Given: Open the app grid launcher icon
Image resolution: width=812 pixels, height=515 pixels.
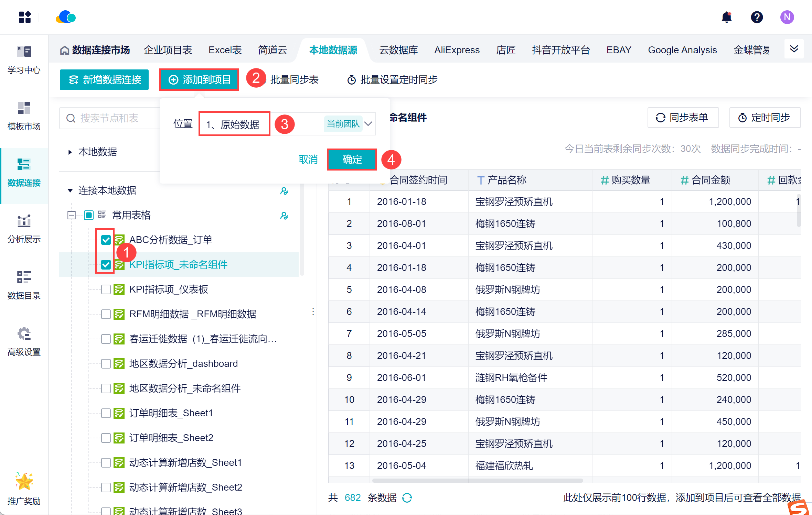Looking at the screenshot, I should click(25, 17).
